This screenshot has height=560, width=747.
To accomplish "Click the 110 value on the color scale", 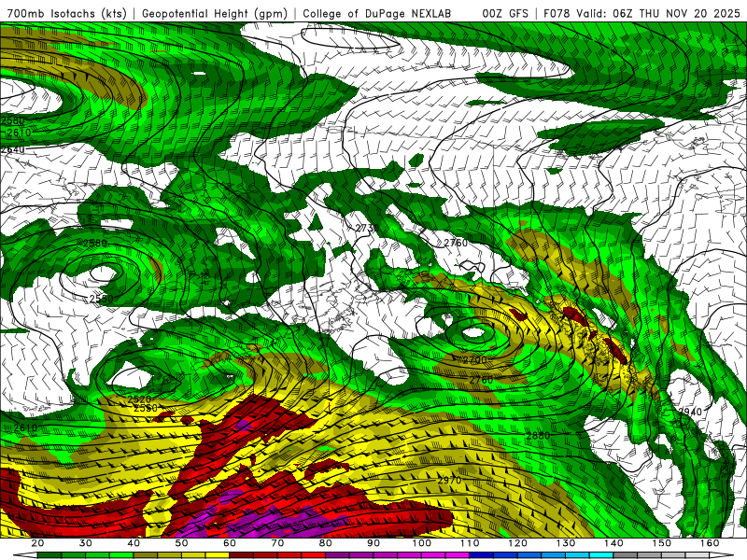I will tap(470, 543).
